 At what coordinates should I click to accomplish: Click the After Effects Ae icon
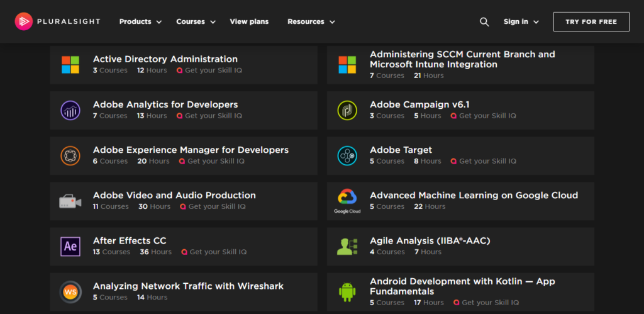point(70,246)
